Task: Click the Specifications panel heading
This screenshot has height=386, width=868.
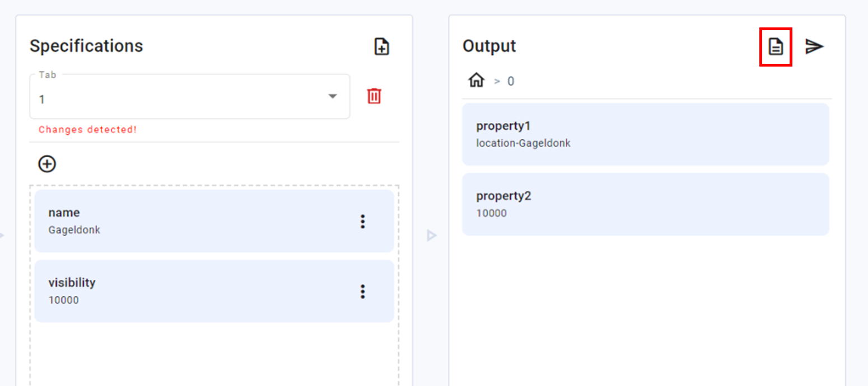Action: click(86, 46)
